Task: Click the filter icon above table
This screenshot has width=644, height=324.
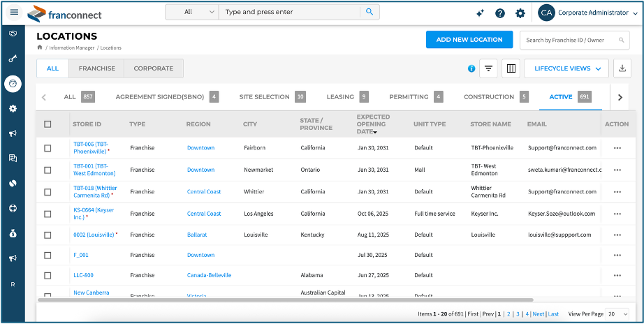Action: click(489, 68)
